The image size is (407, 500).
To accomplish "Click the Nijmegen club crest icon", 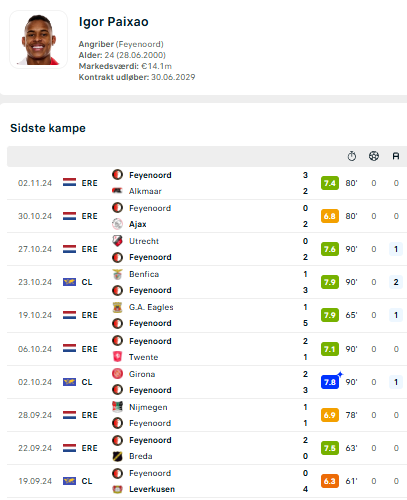I will pyautogui.click(x=117, y=407).
